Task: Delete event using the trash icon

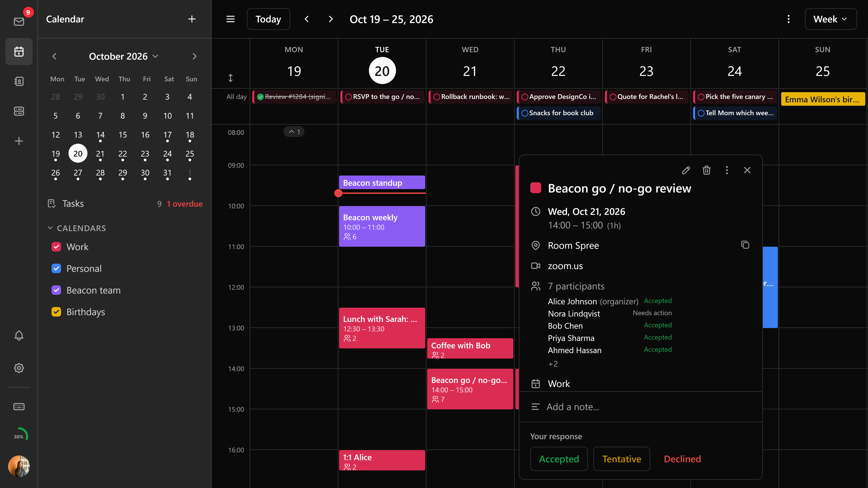Action: 706,170
